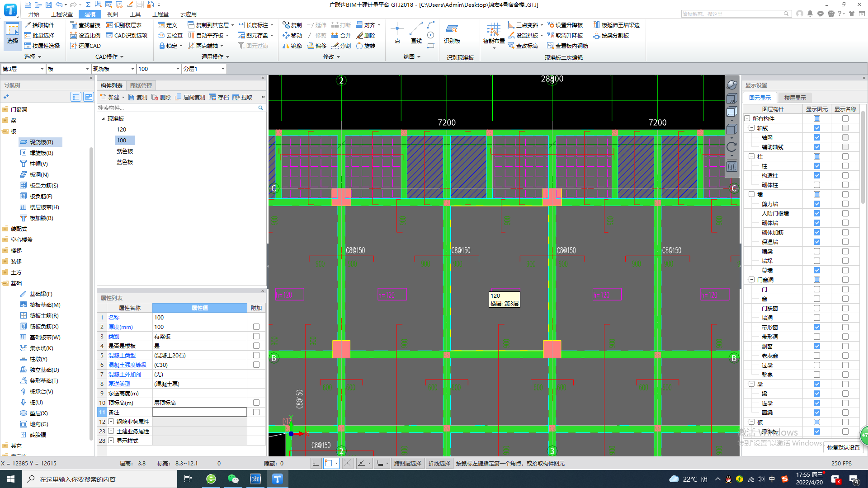This screenshot has width=868, height=488.
Task: Select 紫色板 in component list
Action: coord(125,151)
